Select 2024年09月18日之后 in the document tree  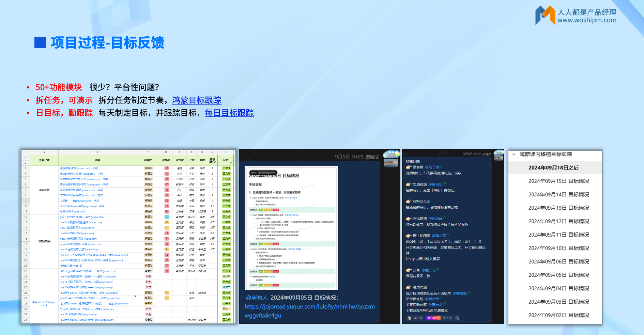tap(555, 167)
